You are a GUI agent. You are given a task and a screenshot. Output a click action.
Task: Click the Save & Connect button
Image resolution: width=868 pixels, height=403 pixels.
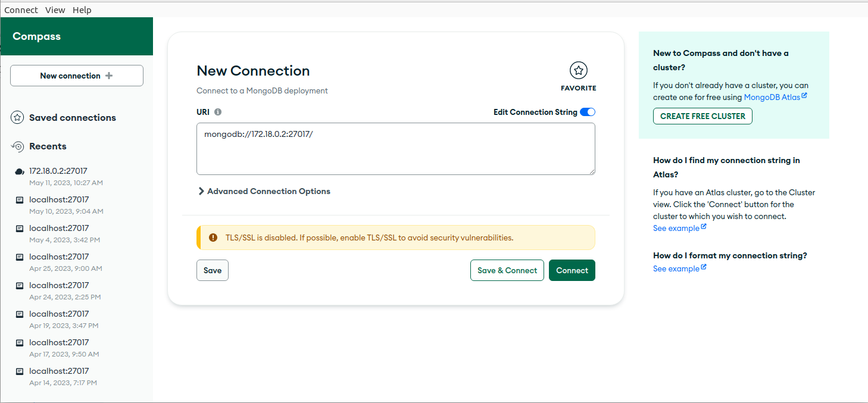click(x=507, y=270)
